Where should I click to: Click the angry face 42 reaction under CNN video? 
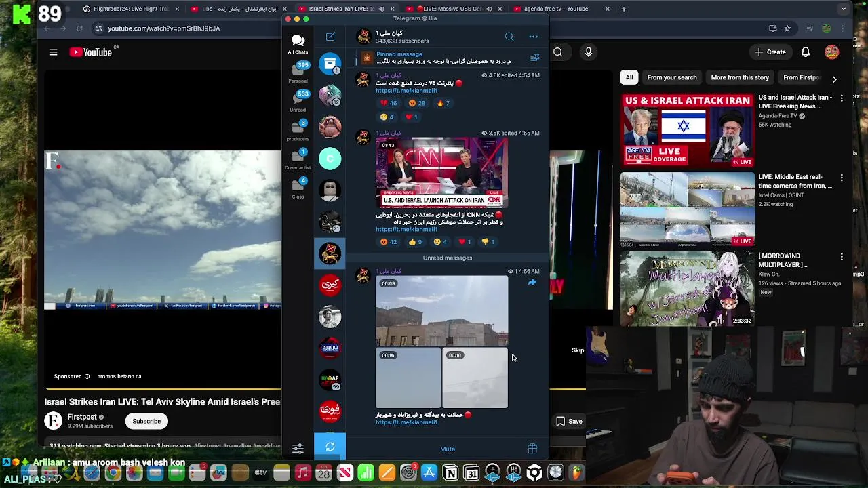pyautogui.click(x=389, y=242)
